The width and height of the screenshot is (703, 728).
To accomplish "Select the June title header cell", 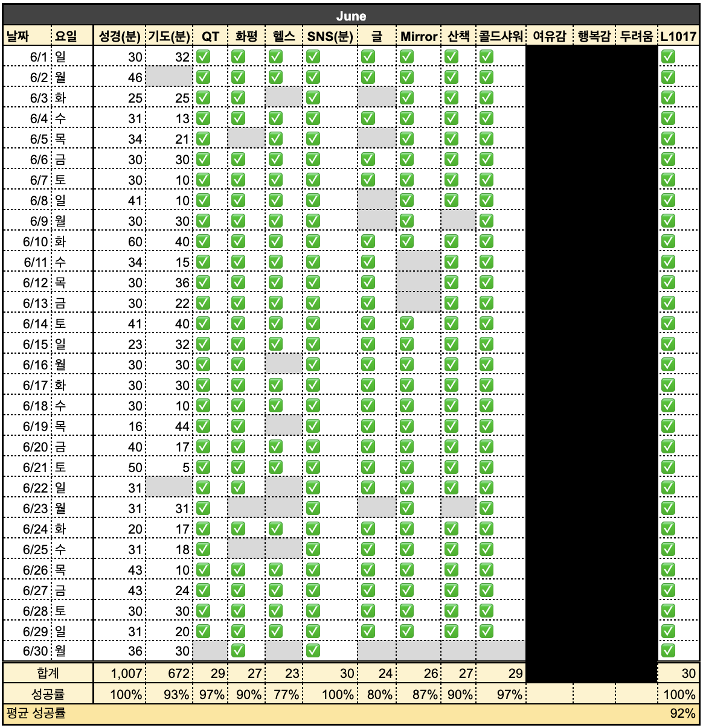I will (x=351, y=16).
